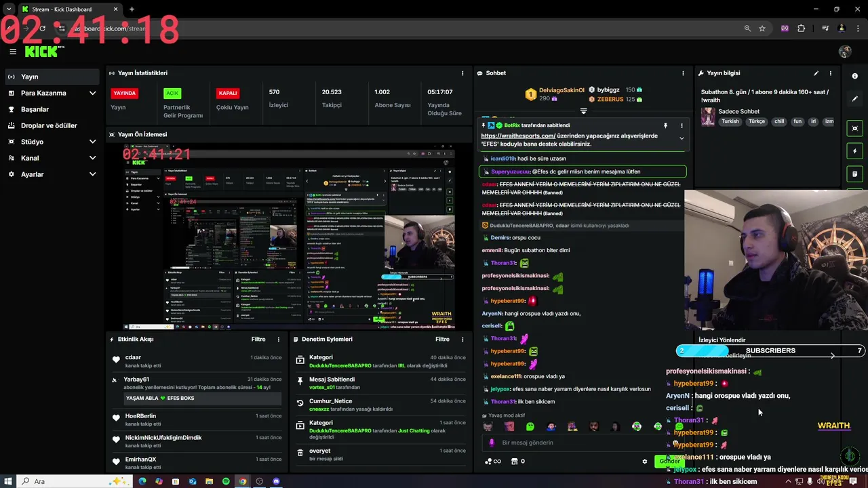Viewport: 868px width, 488px height.
Task: Click the cdaar follow event row
Action: coord(197,361)
